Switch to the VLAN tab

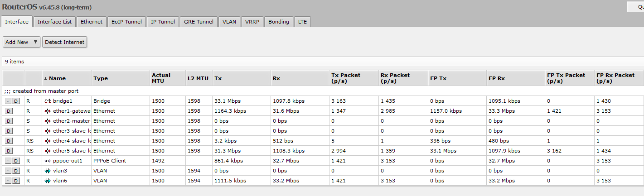[229, 22]
